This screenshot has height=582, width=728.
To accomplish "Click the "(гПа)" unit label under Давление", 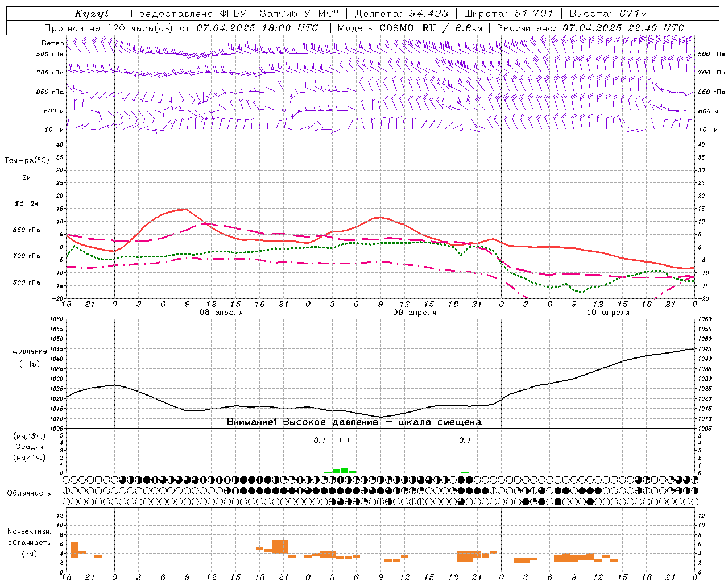I will point(29,364).
